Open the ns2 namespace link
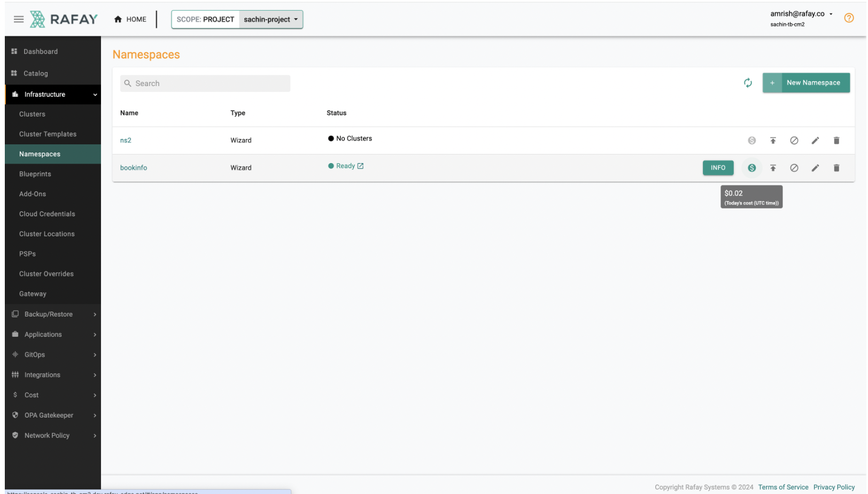The image size is (868, 494). (x=126, y=140)
